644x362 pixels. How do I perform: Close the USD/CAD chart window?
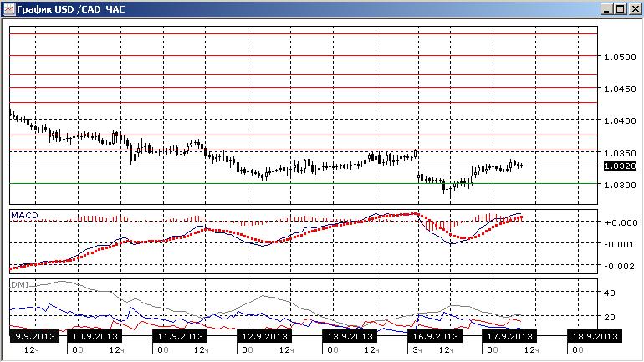[x=635, y=8]
